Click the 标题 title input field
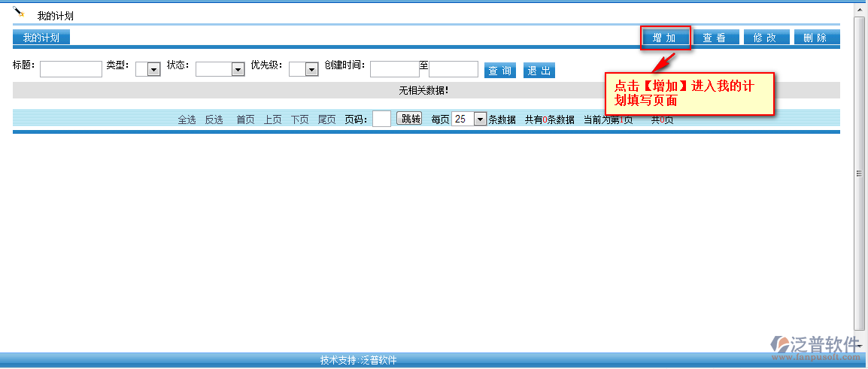868x369 pixels. pyautogui.click(x=71, y=68)
